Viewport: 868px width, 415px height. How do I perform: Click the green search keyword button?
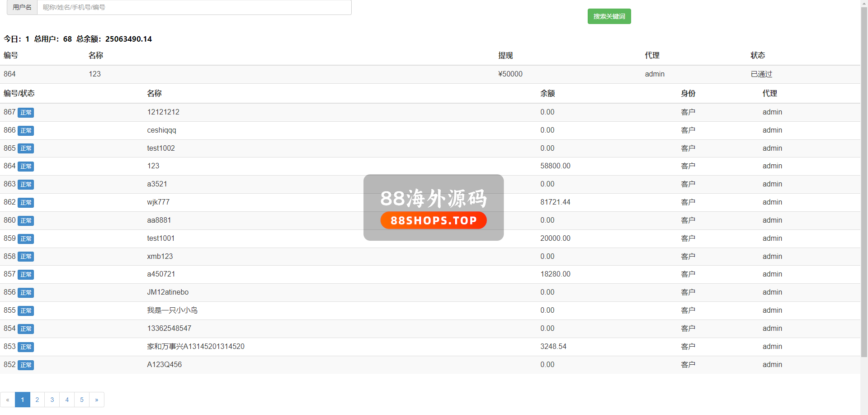coord(609,16)
